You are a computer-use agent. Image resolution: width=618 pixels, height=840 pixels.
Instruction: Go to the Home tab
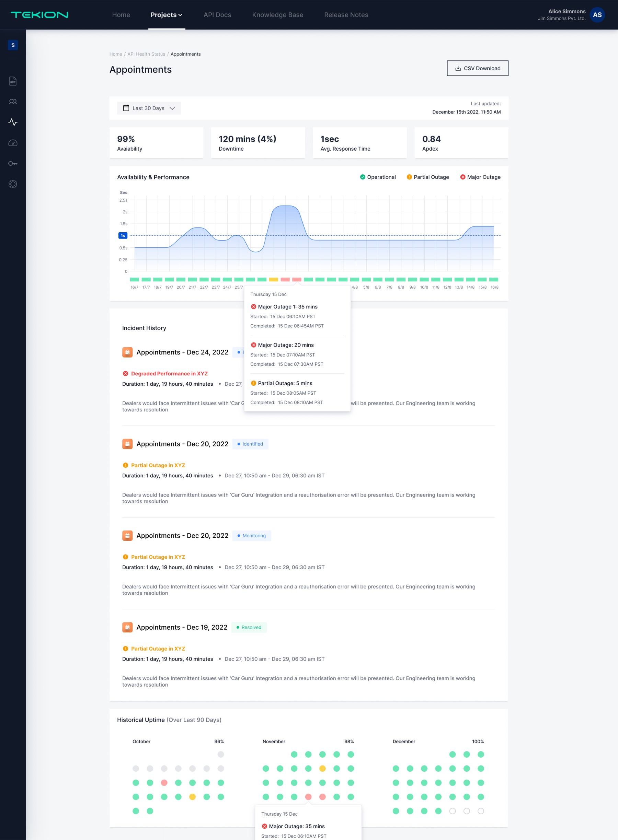[121, 15]
